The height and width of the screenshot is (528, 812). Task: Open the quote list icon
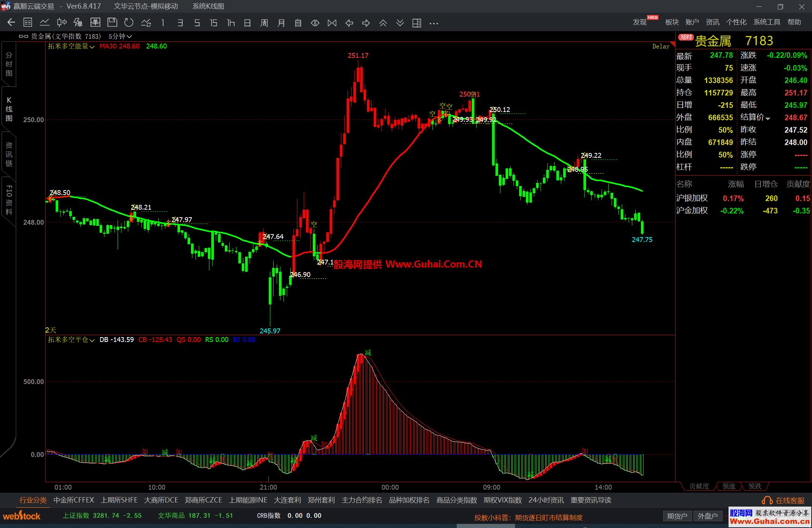click(x=28, y=23)
